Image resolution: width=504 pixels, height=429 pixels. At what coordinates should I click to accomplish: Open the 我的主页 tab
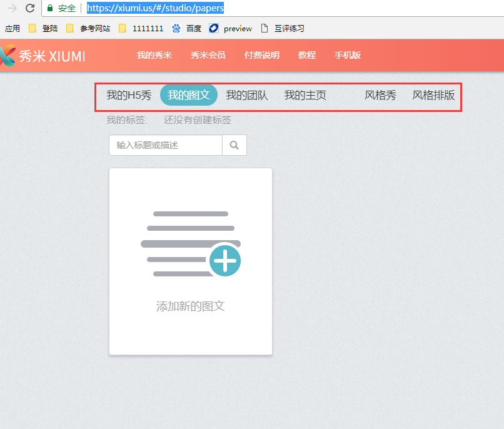click(x=305, y=96)
